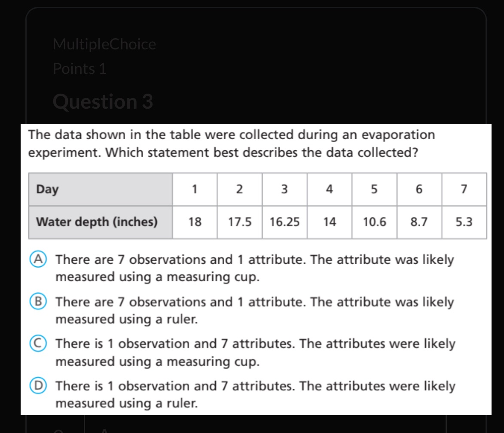The height and width of the screenshot is (433, 504).
Task: Click the circled A option marker
Action: (x=39, y=259)
